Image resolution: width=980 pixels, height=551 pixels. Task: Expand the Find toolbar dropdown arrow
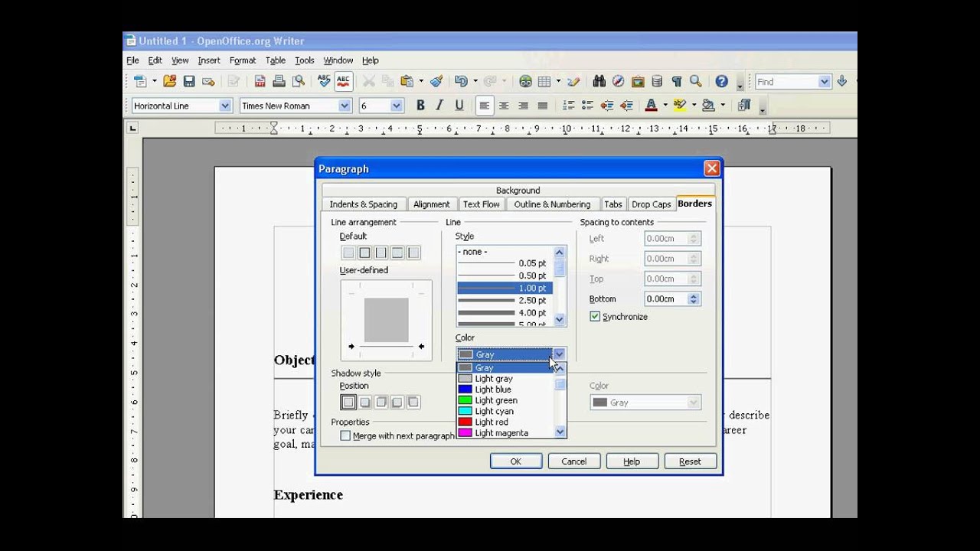pyautogui.click(x=825, y=81)
